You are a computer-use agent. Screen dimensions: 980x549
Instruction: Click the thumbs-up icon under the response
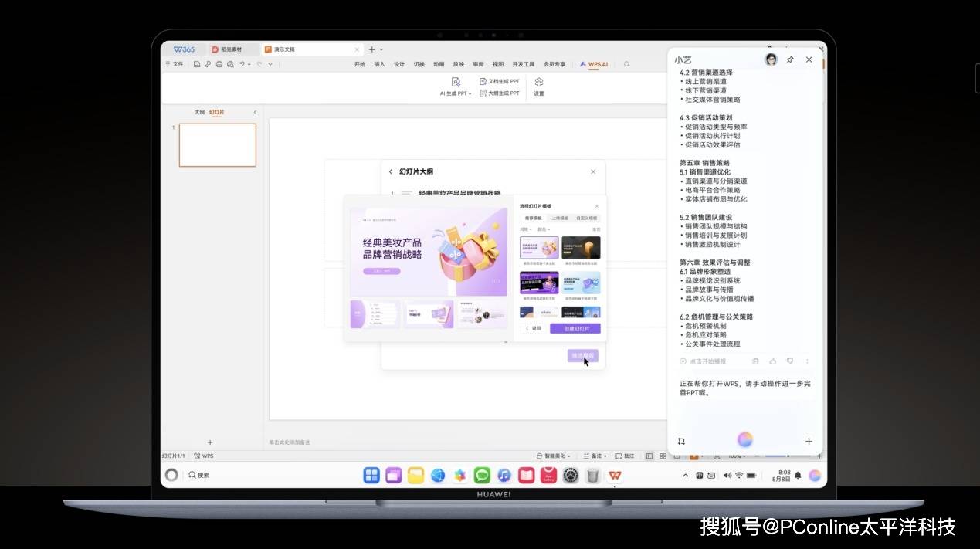[x=773, y=361]
